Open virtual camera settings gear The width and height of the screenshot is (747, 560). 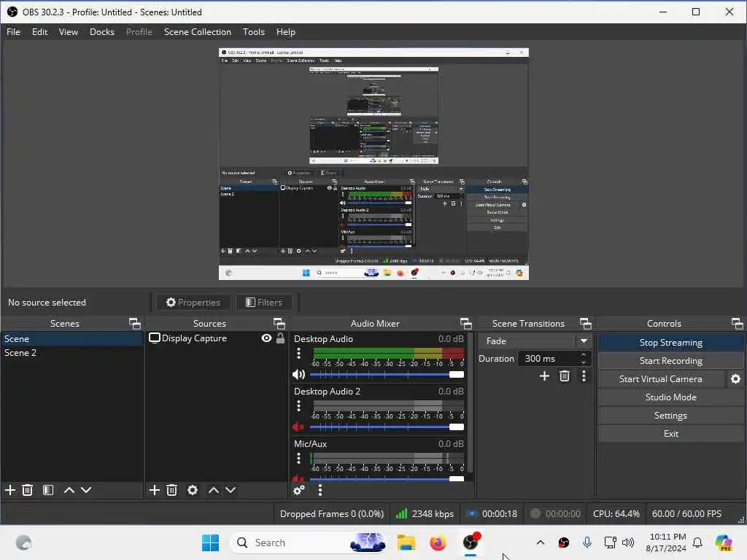tap(735, 379)
